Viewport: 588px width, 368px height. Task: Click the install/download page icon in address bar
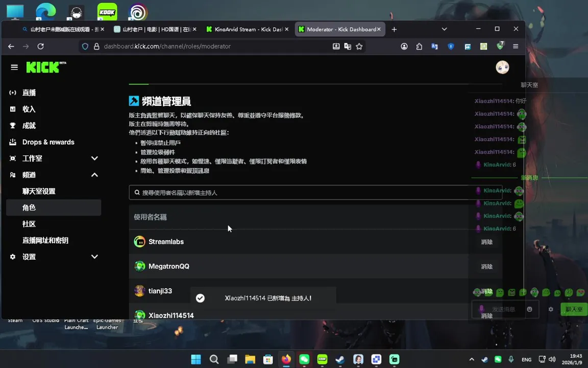click(336, 47)
